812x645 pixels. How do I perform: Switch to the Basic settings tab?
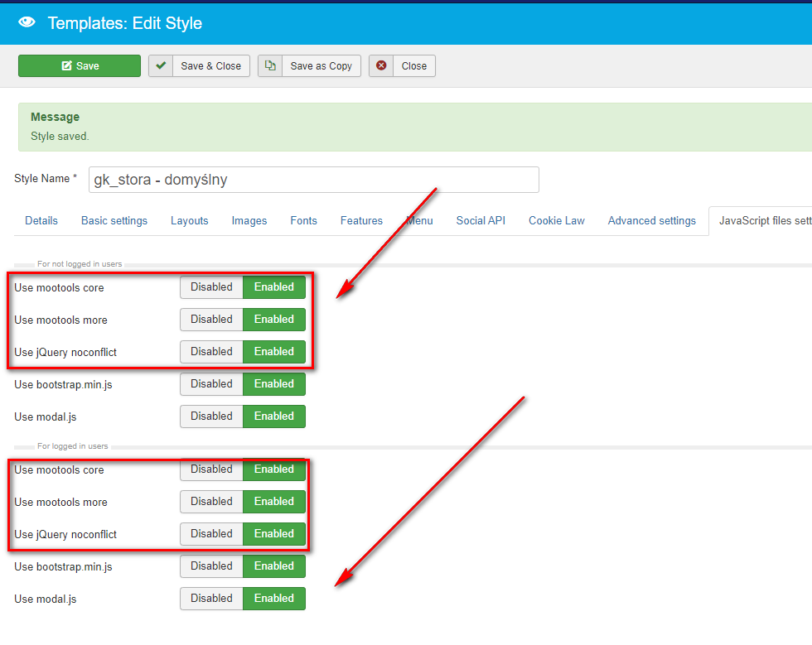(x=114, y=220)
